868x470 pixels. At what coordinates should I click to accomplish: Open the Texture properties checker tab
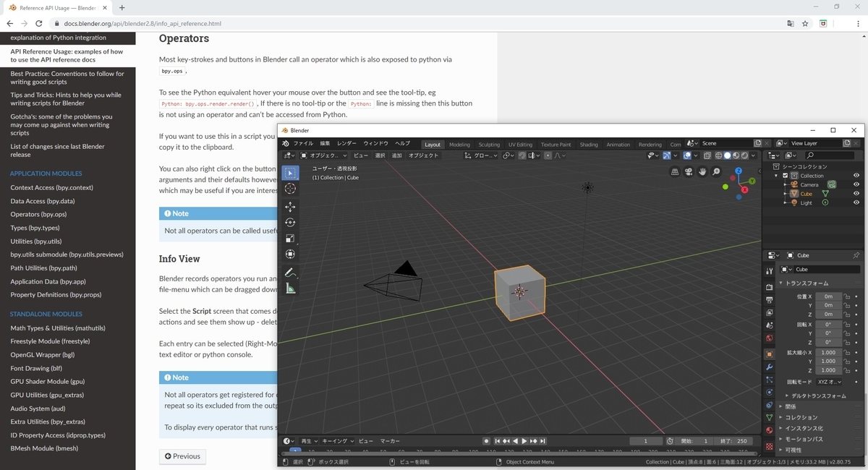(x=769, y=446)
